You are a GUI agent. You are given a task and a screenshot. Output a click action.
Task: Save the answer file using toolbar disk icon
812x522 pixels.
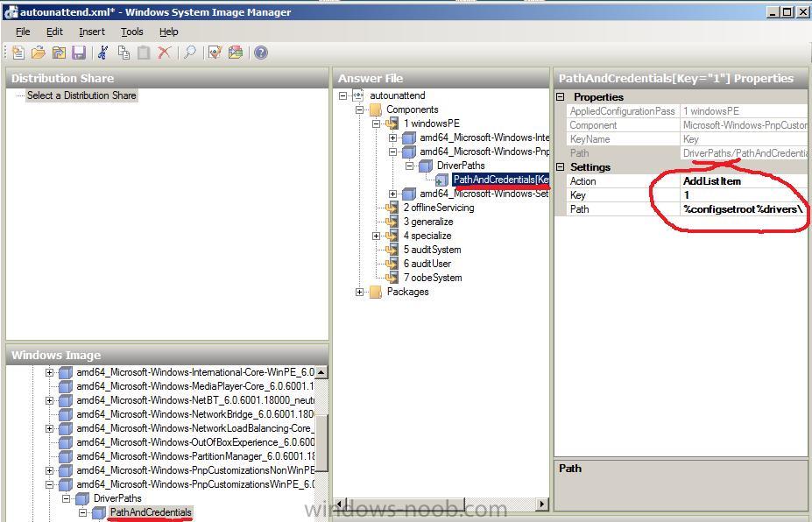coord(79,53)
